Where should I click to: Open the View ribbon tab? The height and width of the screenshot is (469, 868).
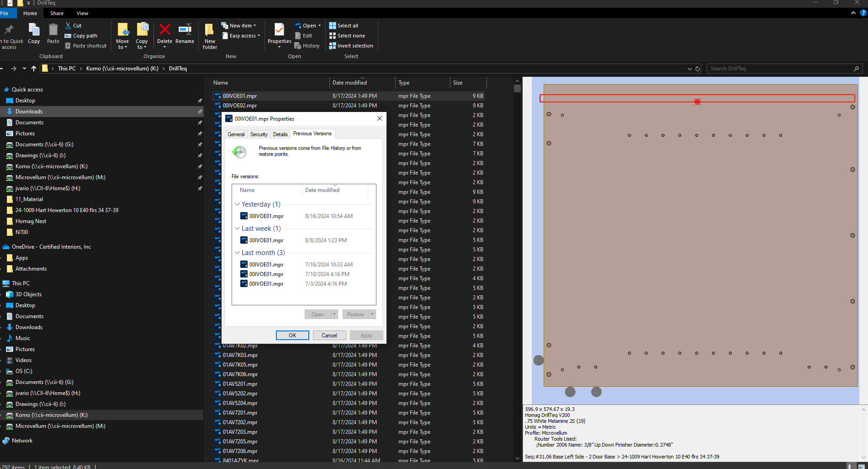(x=82, y=13)
